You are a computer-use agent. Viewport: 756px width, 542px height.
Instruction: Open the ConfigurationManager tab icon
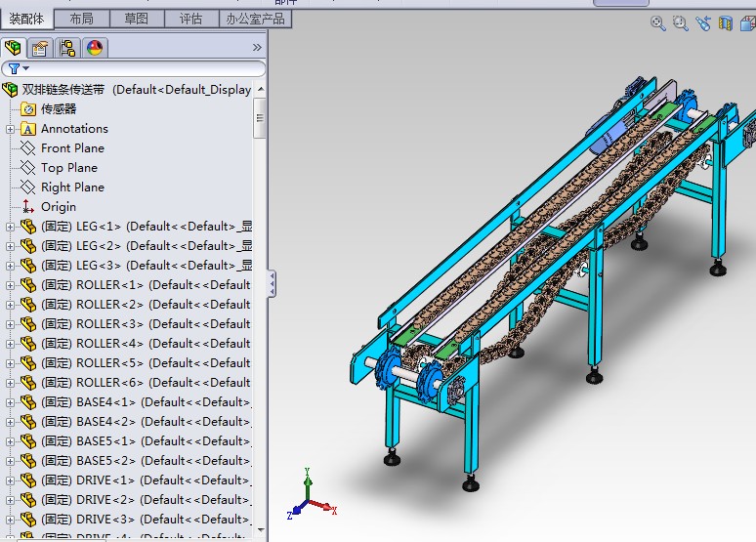(x=67, y=48)
